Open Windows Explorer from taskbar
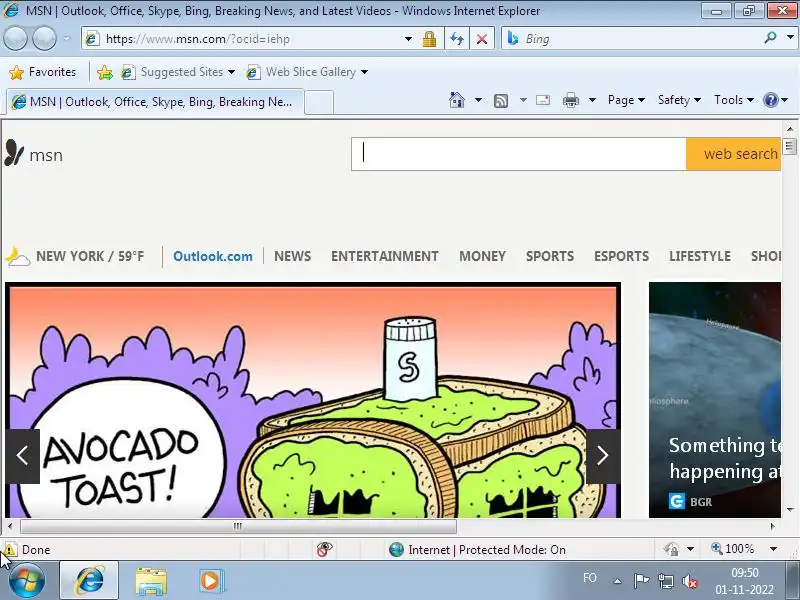Image resolution: width=800 pixels, height=600 pixels. [151, 581]
